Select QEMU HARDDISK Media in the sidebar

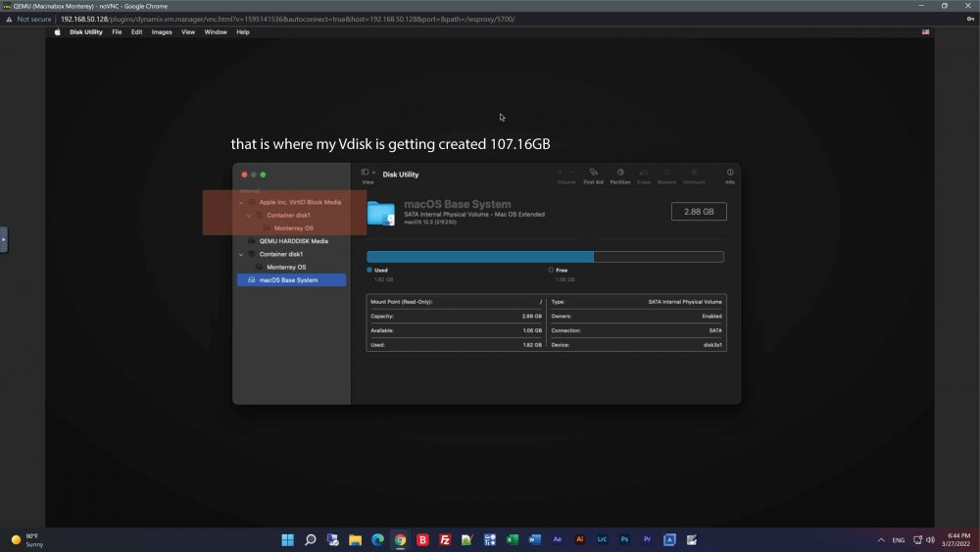click(x=291, y=241)
